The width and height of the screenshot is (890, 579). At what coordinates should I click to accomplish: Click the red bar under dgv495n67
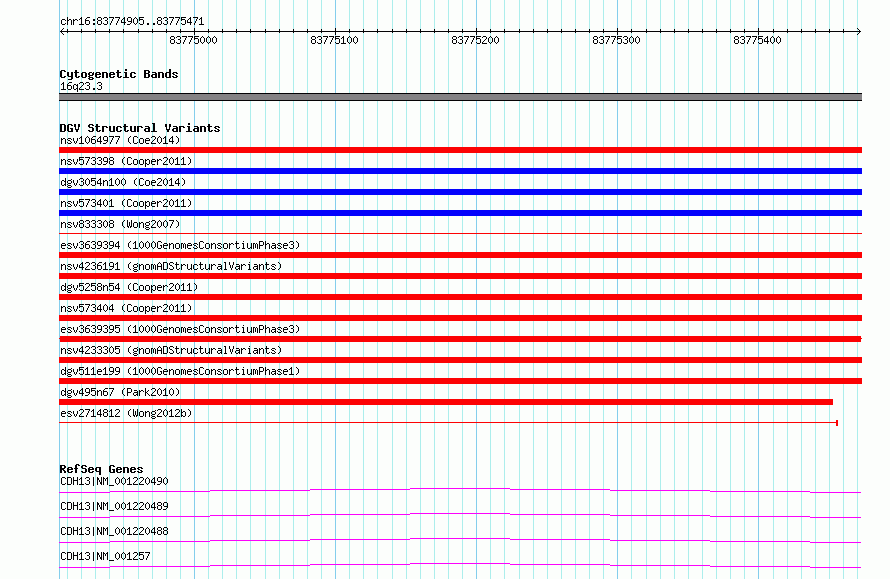tap(446, 402)
